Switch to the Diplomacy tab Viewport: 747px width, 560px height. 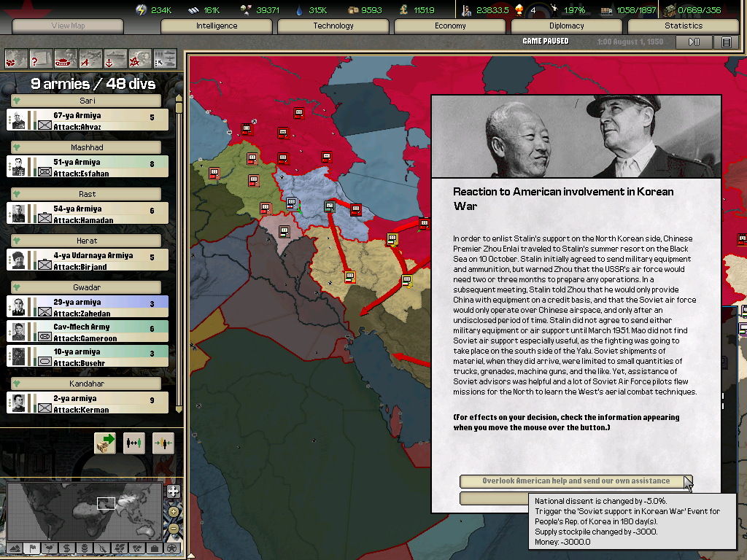coord(567,26)
